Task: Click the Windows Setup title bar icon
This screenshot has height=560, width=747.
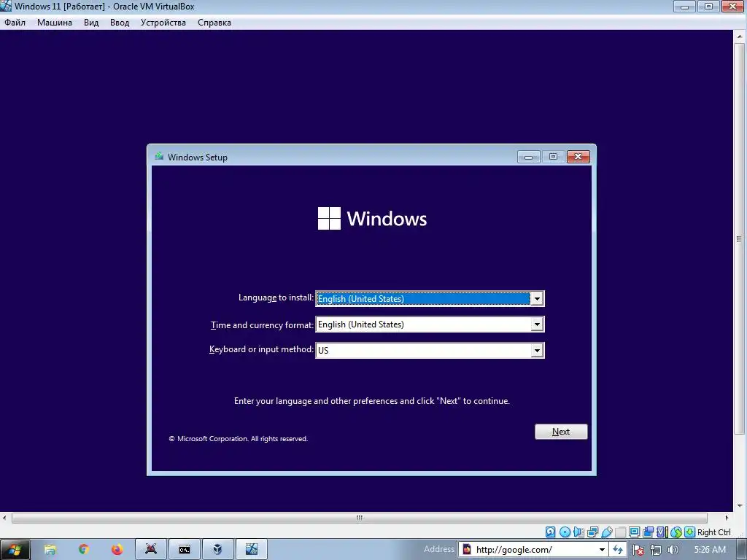Action: tap(159, 156)
